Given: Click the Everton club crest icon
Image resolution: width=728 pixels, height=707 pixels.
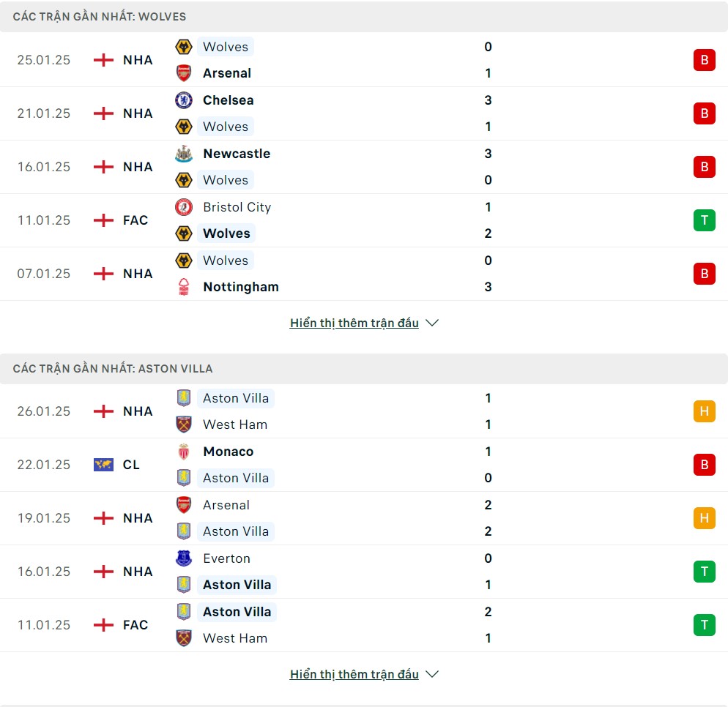Looking at the screenshot, I should pyautogui.click(x=184, y=558).
